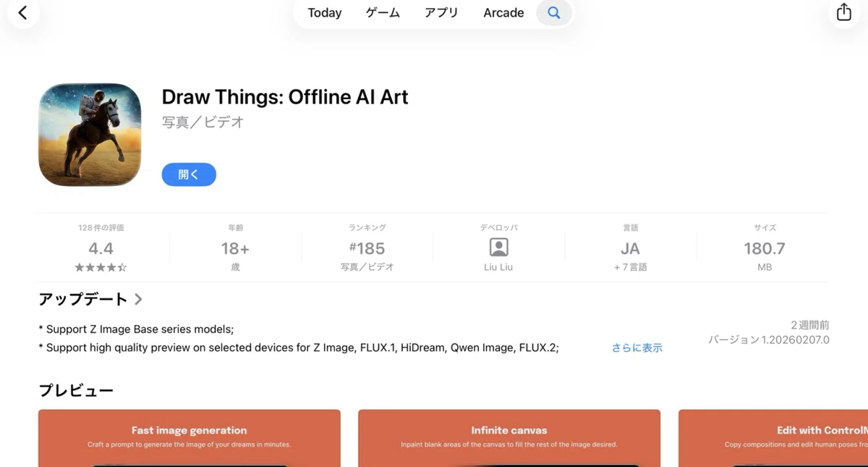Open Infinite canvas preview screenshot
The width and height of the screenshot is (868, 467).
tap(509, 438)
